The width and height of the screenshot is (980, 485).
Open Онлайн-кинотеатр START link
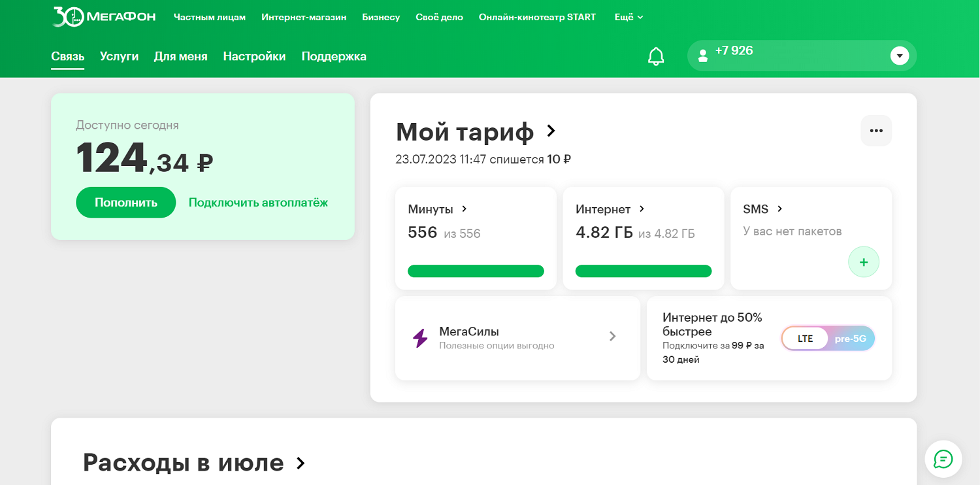click(x=537, y=17)
